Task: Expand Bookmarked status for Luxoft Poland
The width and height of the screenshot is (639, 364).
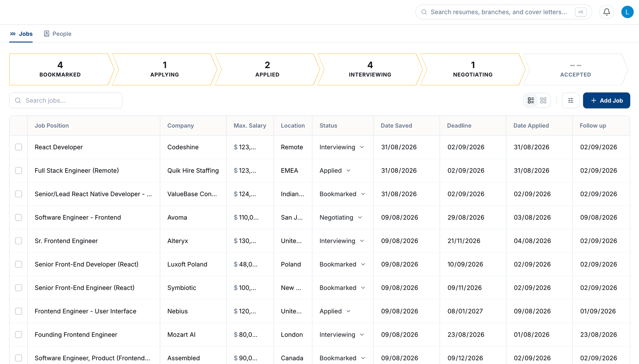Action: click(x=342, y=264)
